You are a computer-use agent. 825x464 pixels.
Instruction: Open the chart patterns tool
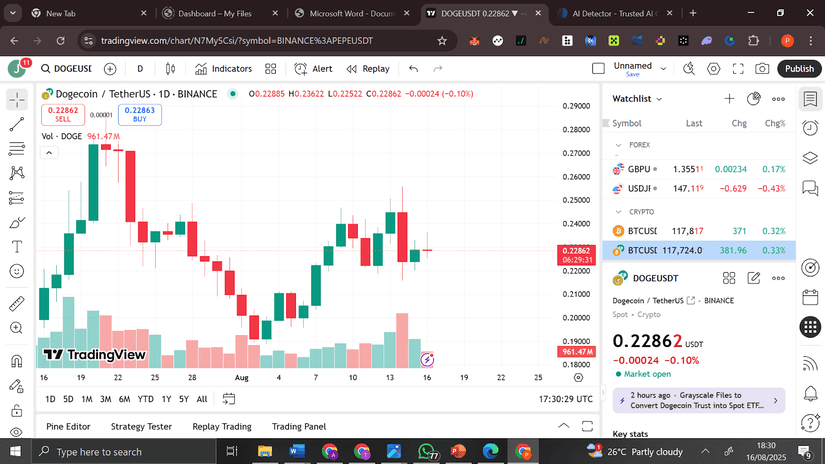(x=17, y=173)
